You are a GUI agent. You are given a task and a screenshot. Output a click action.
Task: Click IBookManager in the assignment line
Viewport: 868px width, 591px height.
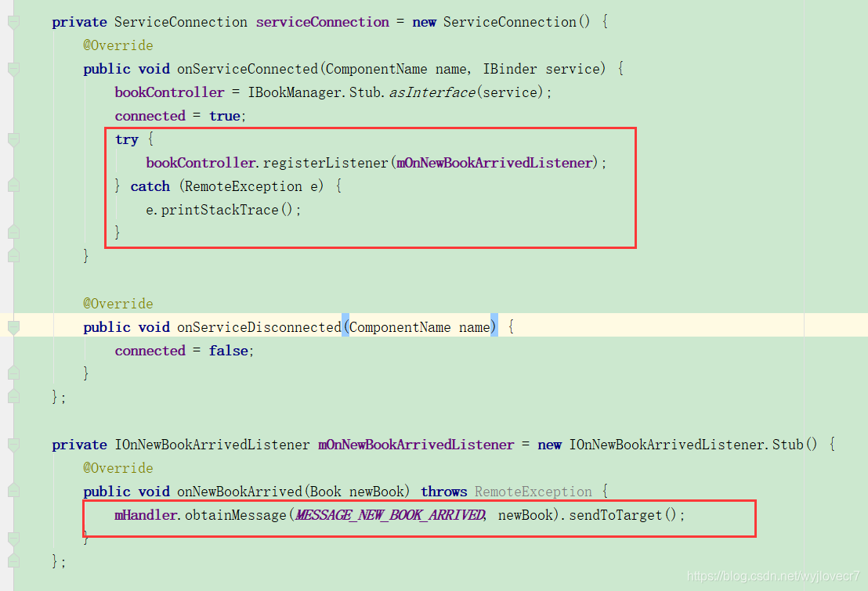(x=294, y=92)
